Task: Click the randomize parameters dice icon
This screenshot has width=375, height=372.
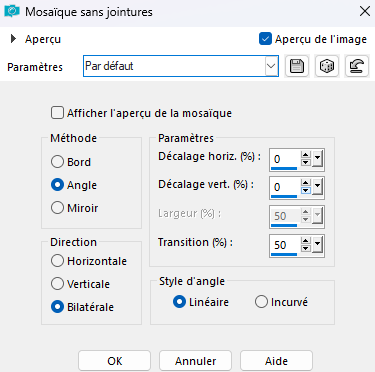Action: click(327, 66)
